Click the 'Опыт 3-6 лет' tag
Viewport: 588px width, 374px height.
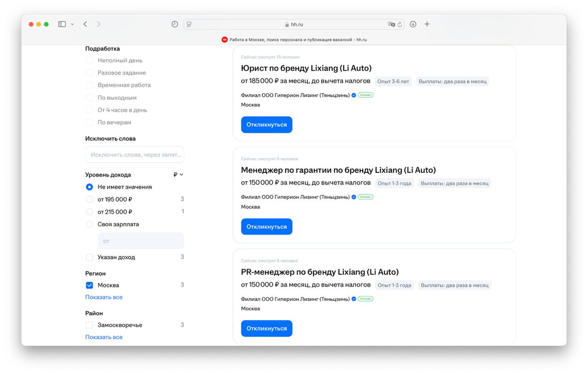point(393,81)
